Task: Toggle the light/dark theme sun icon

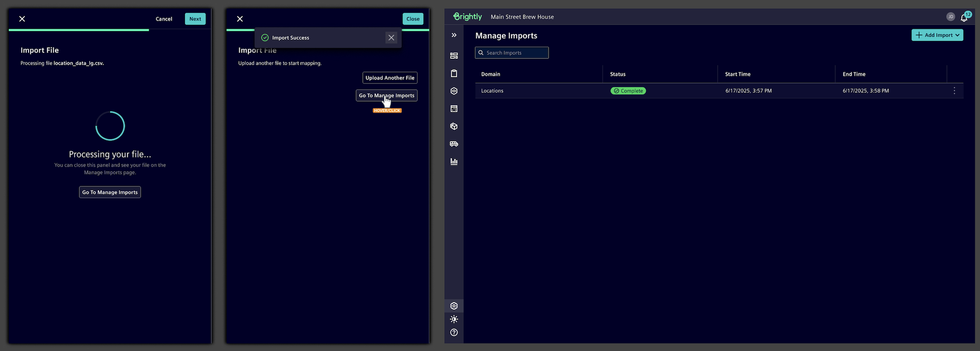Action: pos(454,319)
